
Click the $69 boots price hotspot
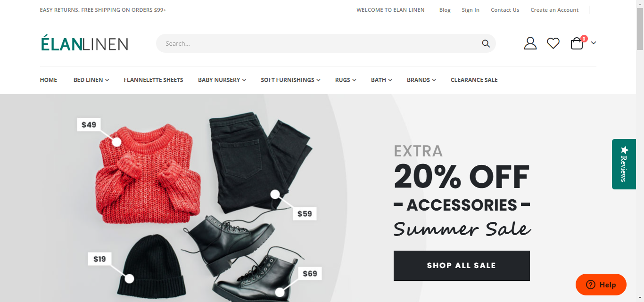pos(280,292)
